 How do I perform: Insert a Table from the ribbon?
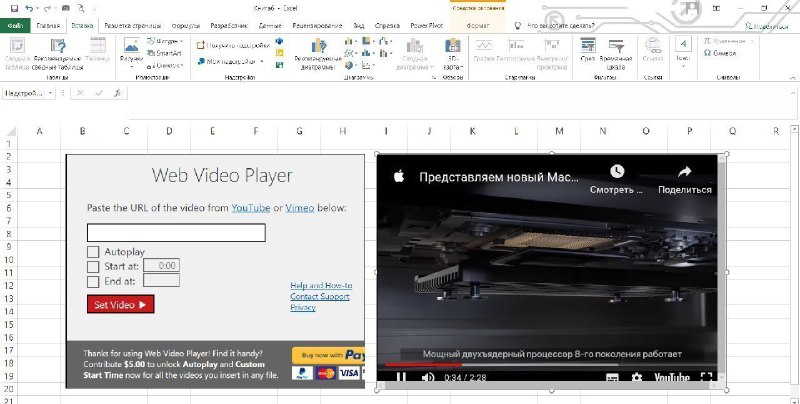point(97,51)
